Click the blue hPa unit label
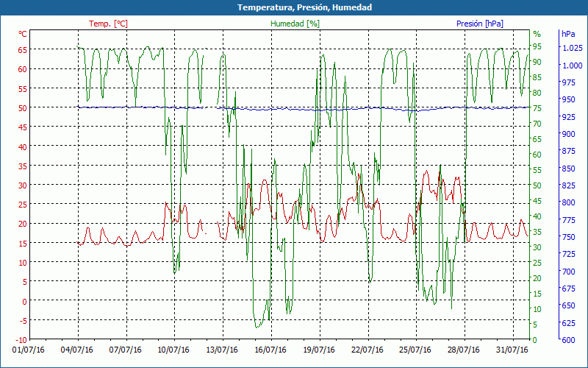The width and height of the screenshot is (588, 368). pyautogui.click(x=568, y=34)
